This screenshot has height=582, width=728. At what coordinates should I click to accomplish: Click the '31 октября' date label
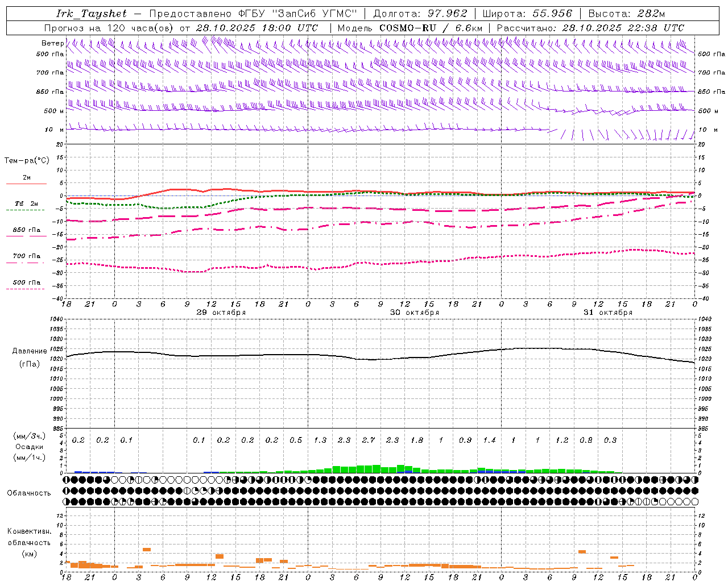tap(608, 313)
